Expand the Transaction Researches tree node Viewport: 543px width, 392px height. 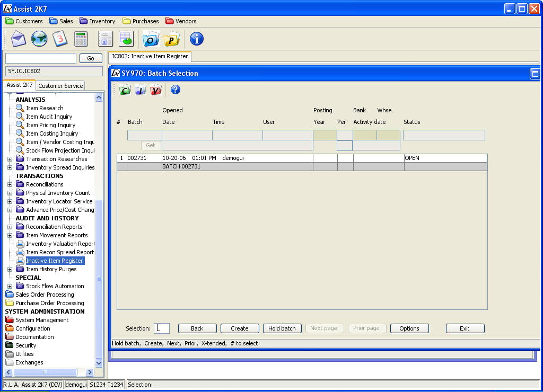click(x=10, y=159)
